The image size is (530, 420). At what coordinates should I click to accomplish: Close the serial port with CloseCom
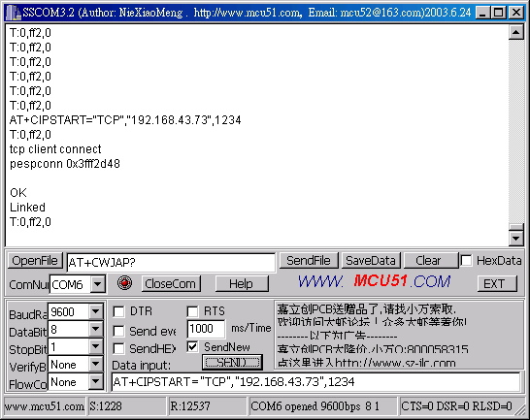(171, 284)
